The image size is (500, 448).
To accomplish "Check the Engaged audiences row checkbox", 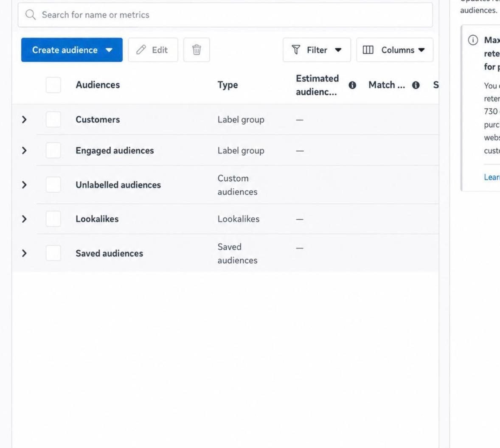I will coord(53,151).
